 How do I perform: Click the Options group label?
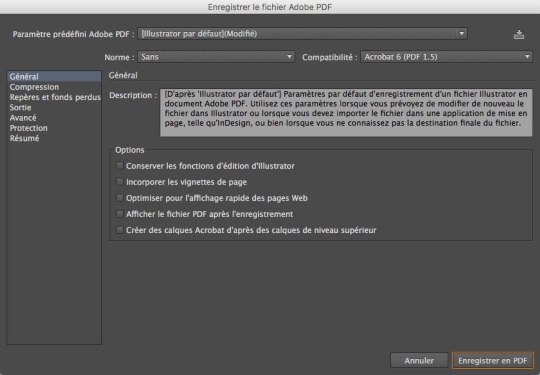(130, 150)
